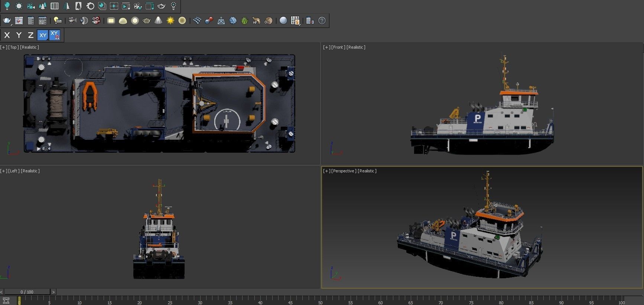The image size is (644, 305).
Task: Toggle the X axis constraint
Action: pos(7,35)
